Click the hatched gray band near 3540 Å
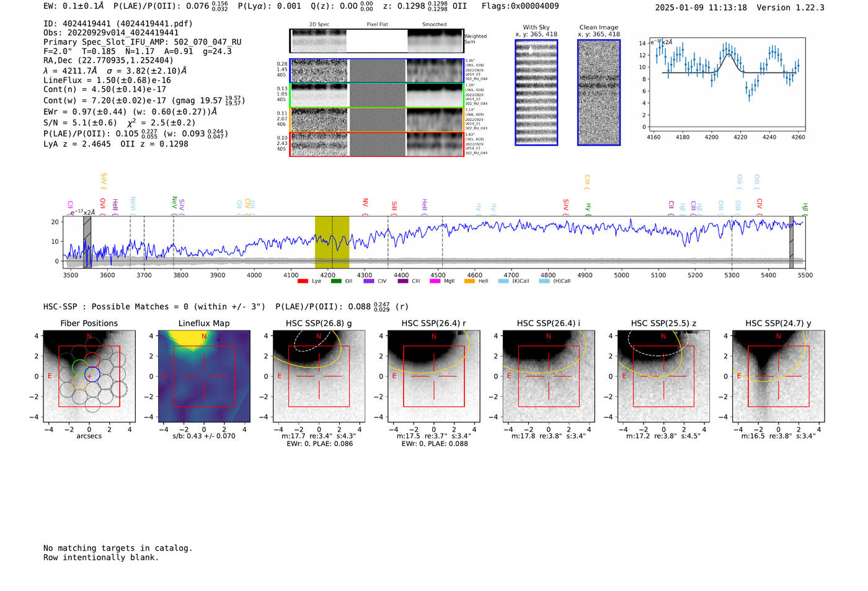Viewport: 868px width, 591px height. (87, 242)
